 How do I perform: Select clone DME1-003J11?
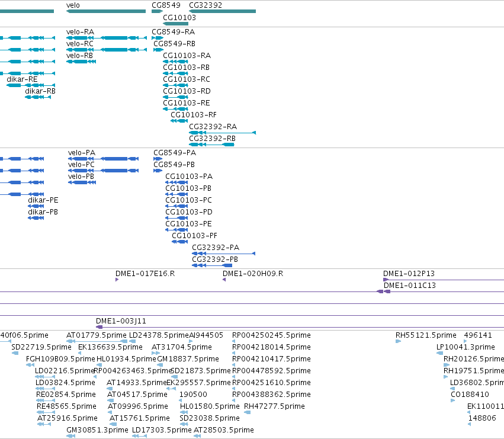[x=121, y=321]
